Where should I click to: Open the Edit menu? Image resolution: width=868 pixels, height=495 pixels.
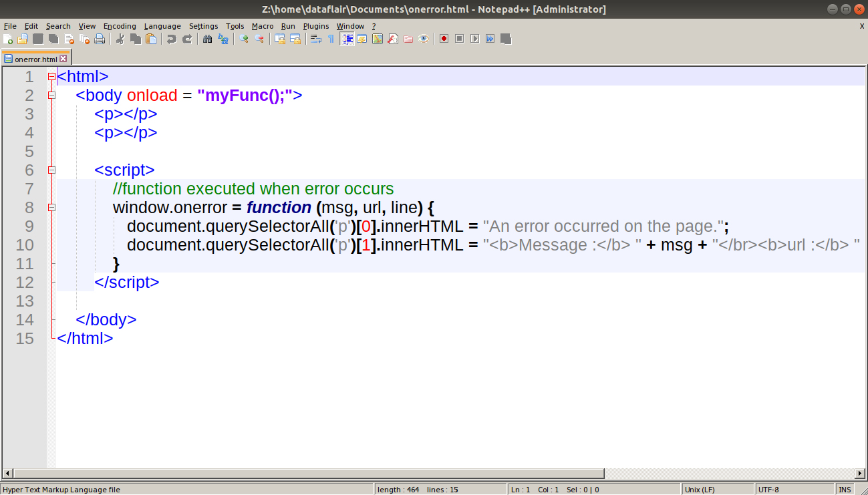point(31,26)
